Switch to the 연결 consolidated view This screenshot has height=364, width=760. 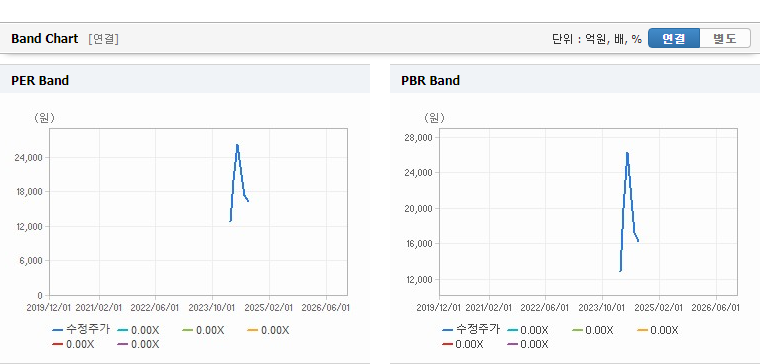point(674,38)
